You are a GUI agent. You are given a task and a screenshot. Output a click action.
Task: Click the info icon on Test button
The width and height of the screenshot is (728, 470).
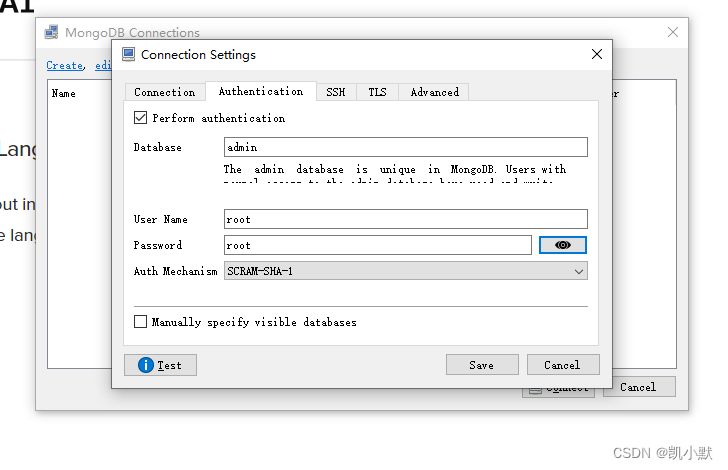pos(145,365)
